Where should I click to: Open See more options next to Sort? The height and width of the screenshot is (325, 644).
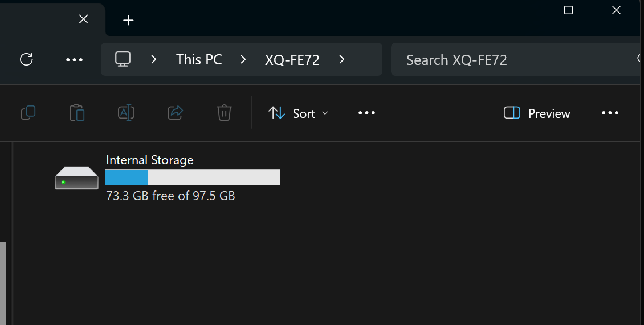coord(367,113)
